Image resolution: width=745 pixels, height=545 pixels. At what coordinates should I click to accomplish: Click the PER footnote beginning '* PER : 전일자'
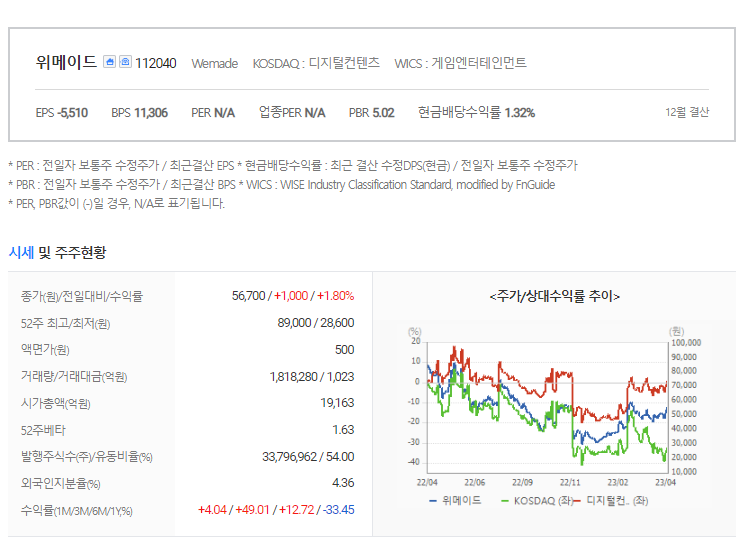pos(293,165)
